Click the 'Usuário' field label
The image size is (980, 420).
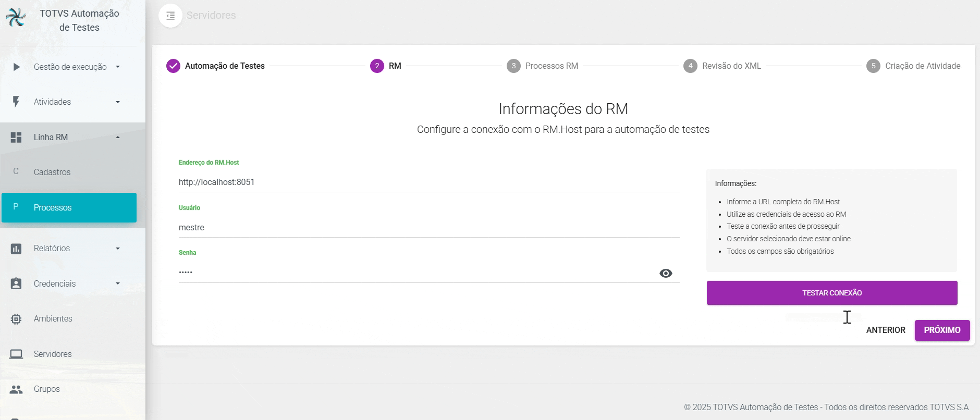pyautogui.click(x=189, y=208)
